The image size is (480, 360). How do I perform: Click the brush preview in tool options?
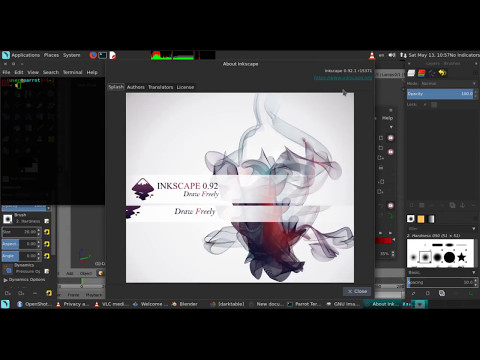click(x=7, y=219)
